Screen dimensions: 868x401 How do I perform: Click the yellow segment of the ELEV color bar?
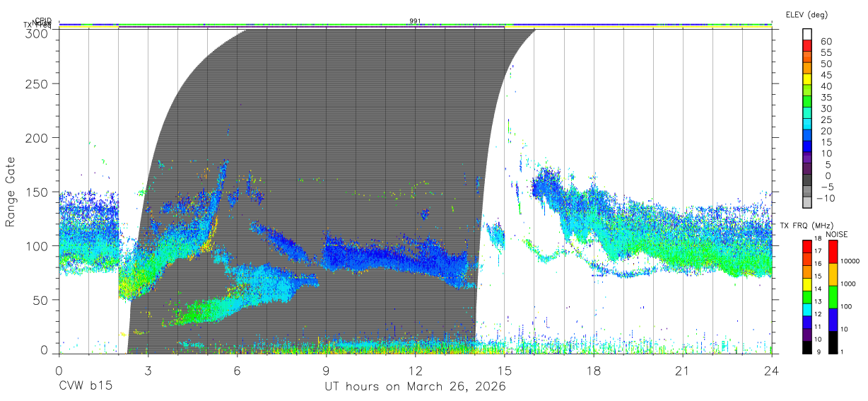(x=808, y=78)
